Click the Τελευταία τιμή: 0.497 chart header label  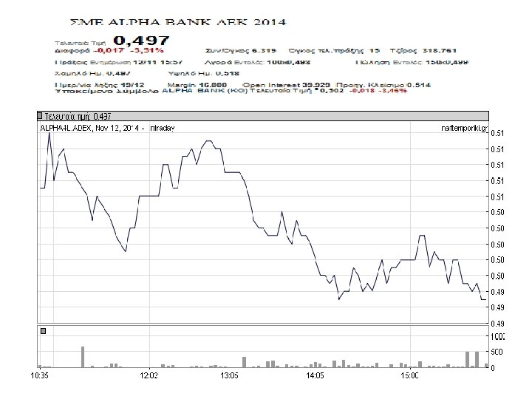[x=78, y=117]
